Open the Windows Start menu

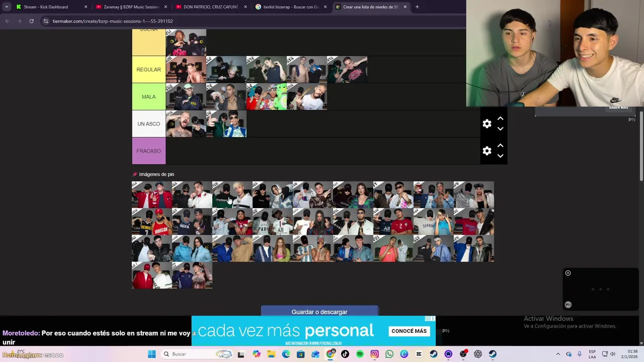pos(151,354)
